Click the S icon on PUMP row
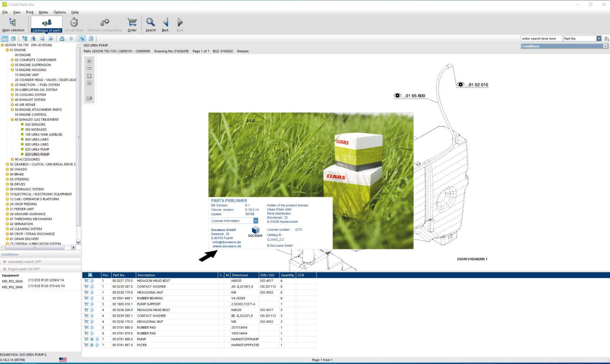 (92, 339)
